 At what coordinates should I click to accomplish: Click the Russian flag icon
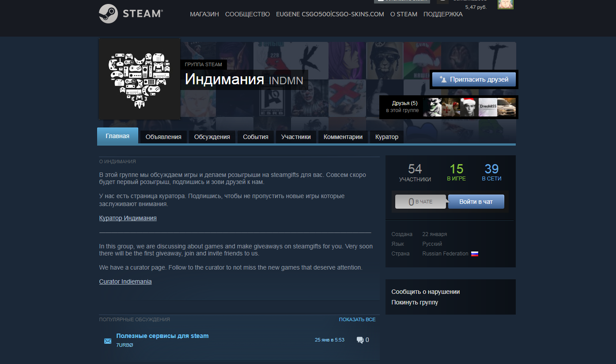[475, 254]
